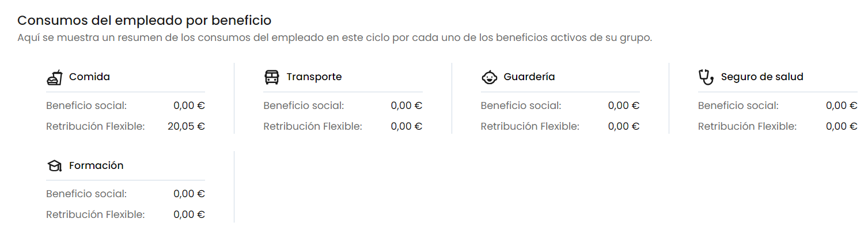Click the Seguro de salud stethoscope icon
Viewport: 868px width, 241px height.
706,77
